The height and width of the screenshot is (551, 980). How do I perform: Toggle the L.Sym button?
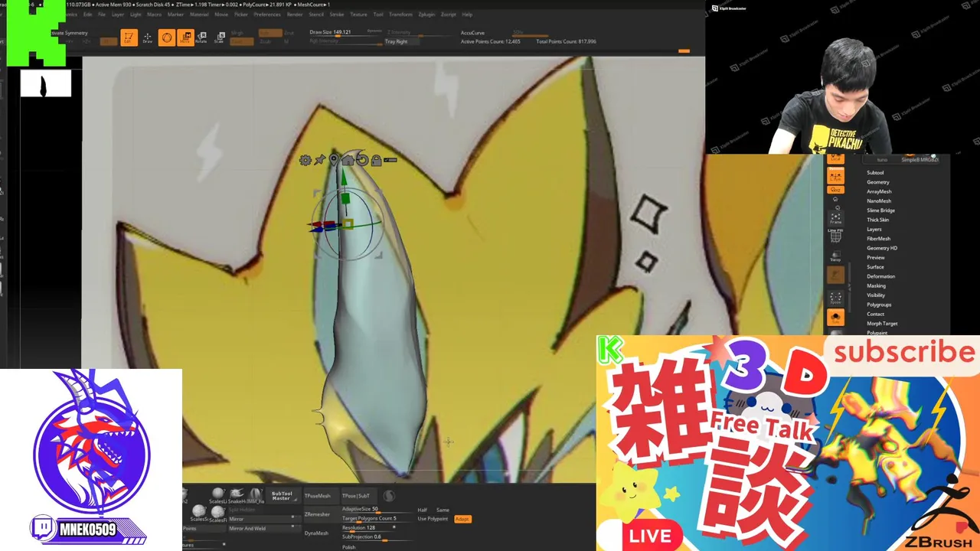835,175
